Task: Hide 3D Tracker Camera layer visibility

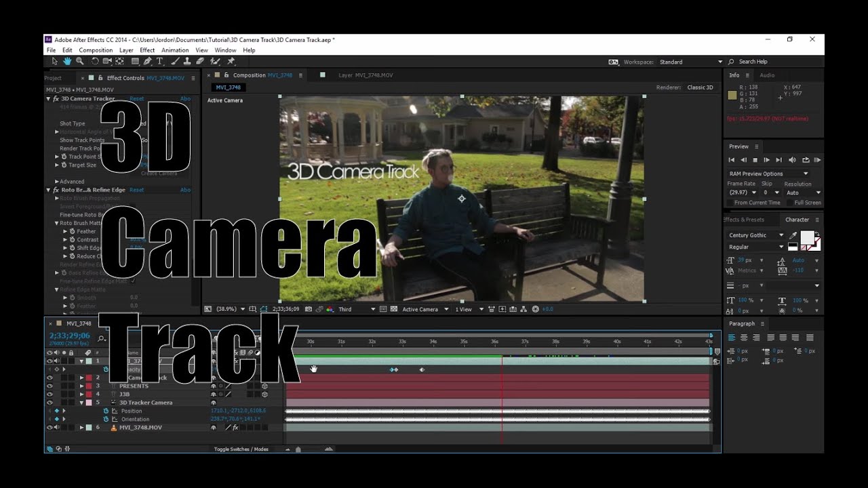Action: [50, 403]
